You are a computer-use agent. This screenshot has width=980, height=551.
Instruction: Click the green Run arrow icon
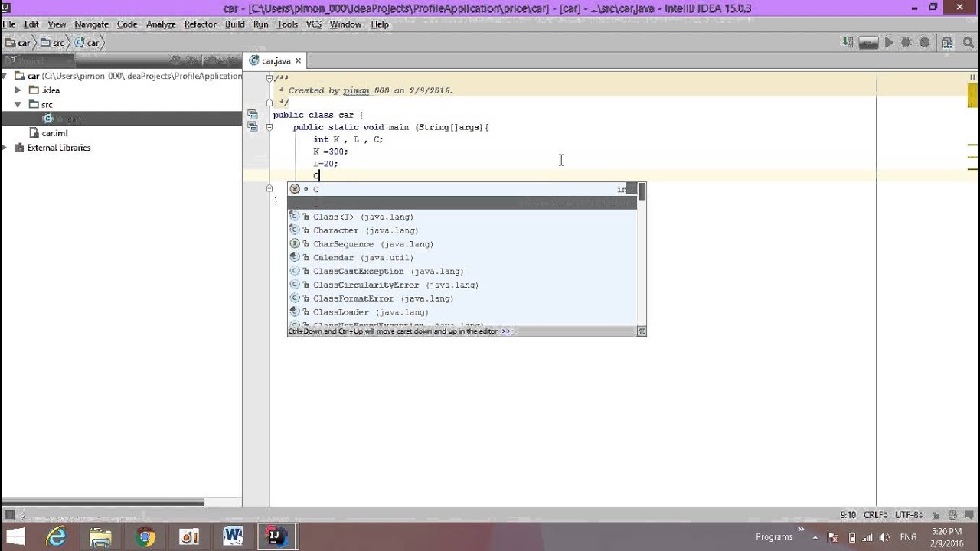pyautogui.click(x=889, y=43)
